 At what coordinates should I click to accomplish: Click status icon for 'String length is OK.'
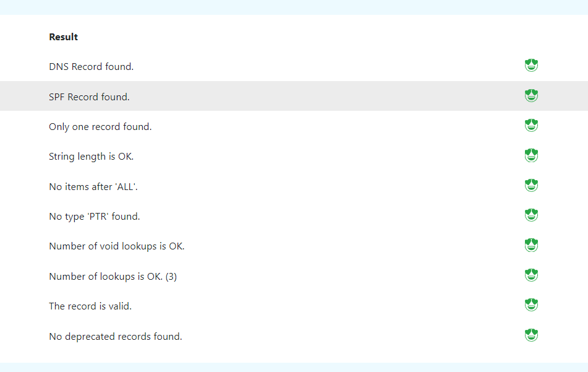[531, 155]
